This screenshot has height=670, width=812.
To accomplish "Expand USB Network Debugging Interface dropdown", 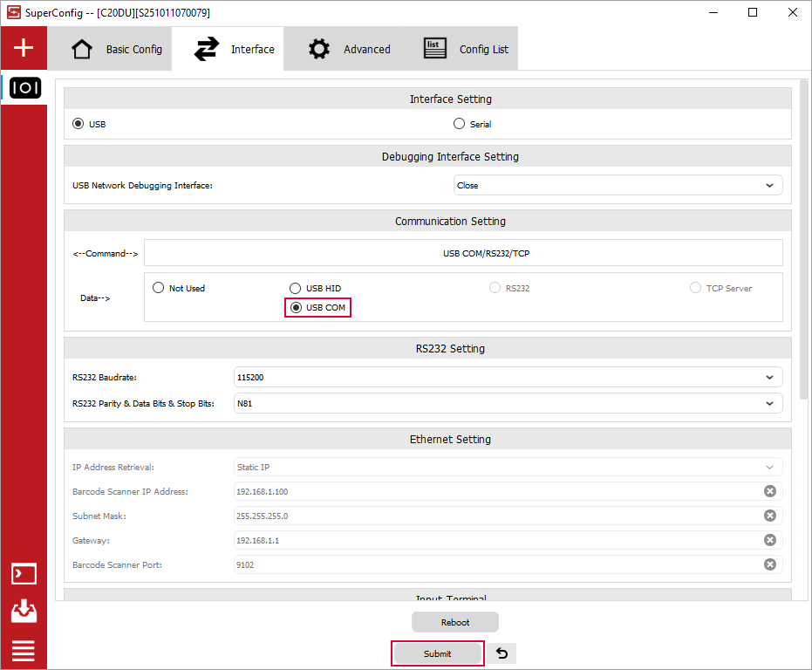I will tap(618, 185).
